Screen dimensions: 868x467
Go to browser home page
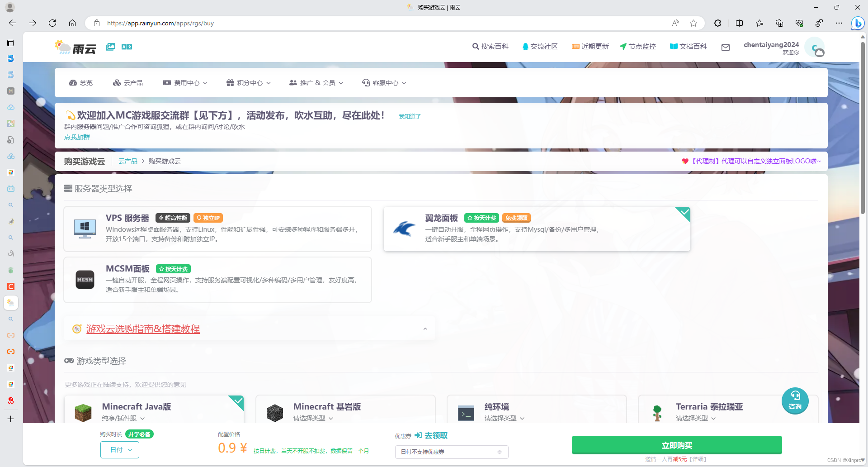(x=72, y=23)
